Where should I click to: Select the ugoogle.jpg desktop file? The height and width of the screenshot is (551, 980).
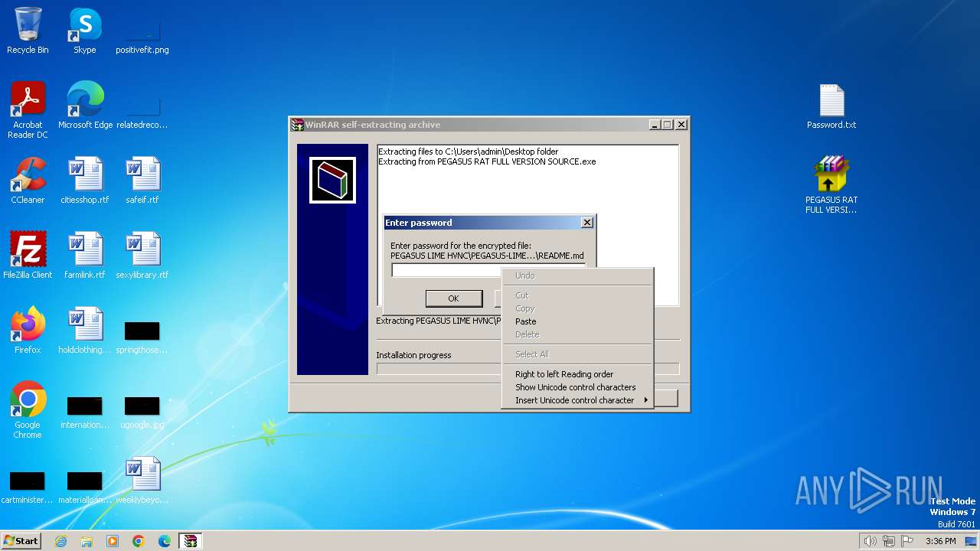tap(142, 411)
